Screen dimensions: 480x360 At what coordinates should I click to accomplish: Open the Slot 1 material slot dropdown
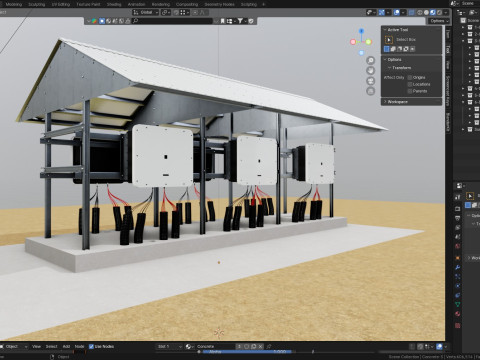(x=169, y=347)
